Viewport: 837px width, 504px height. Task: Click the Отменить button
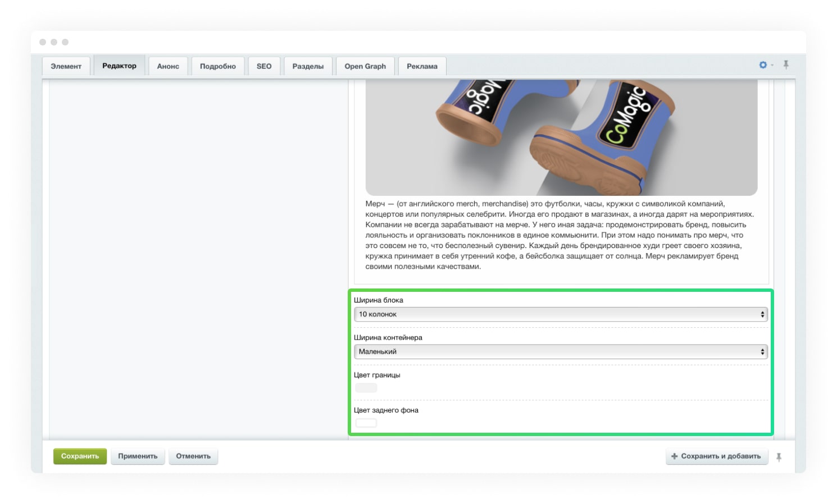click(193, 456)
